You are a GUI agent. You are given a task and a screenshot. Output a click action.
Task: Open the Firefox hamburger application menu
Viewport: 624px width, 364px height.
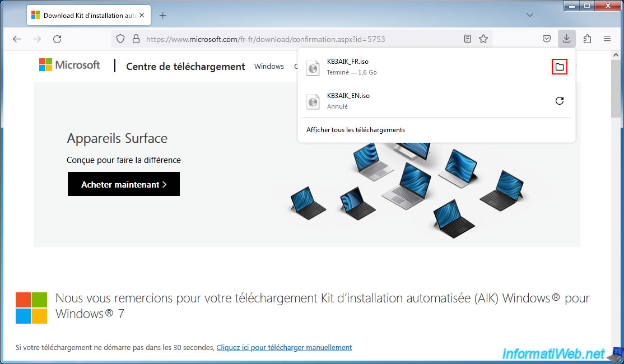pyautogui.click(x=607, y=39)
